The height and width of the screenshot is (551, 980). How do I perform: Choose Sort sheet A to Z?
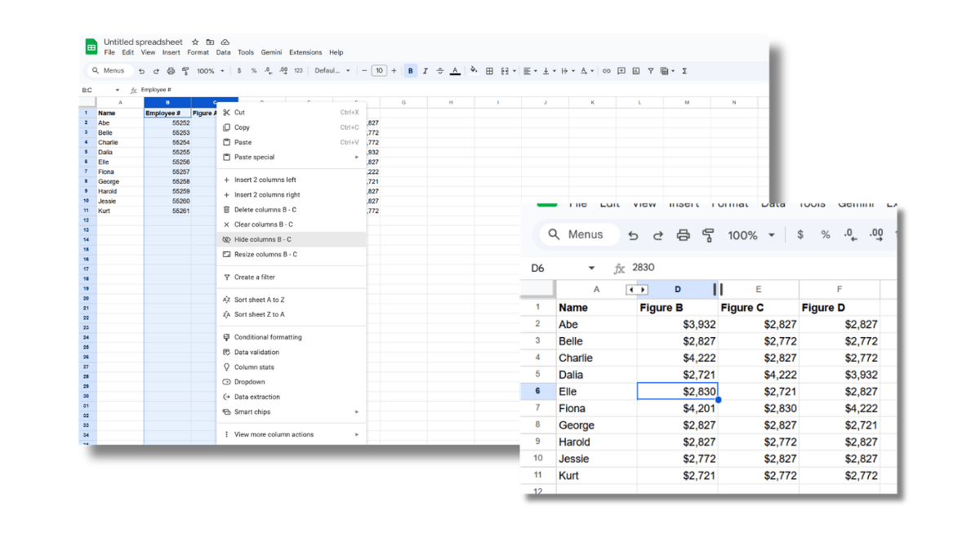[x=291, y=300]
